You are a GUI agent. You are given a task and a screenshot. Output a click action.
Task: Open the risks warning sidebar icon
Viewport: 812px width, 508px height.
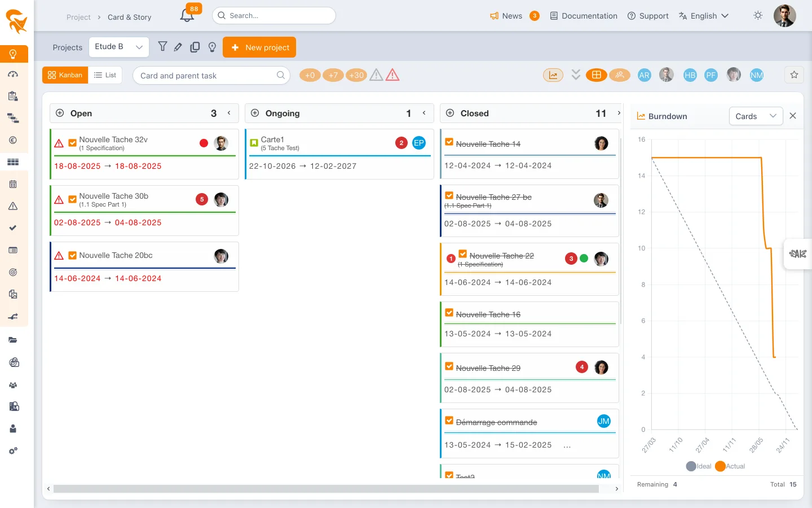14,206
